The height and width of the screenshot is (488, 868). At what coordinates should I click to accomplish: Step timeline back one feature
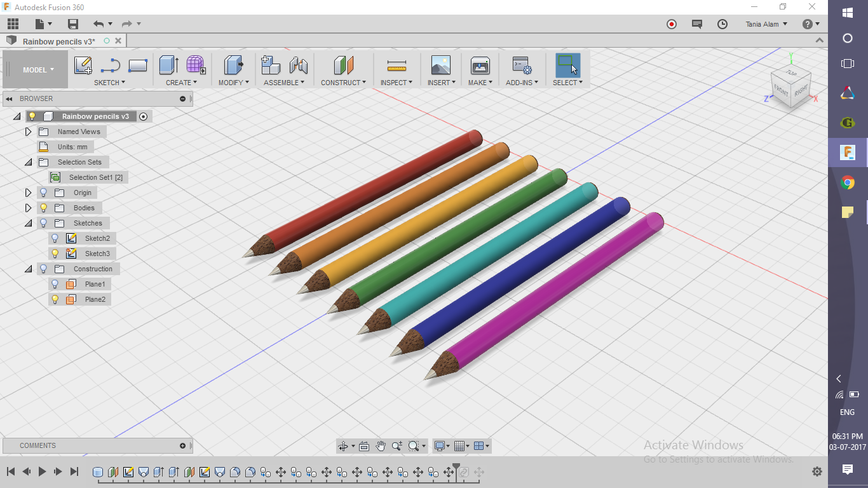[x=27, y=471]
